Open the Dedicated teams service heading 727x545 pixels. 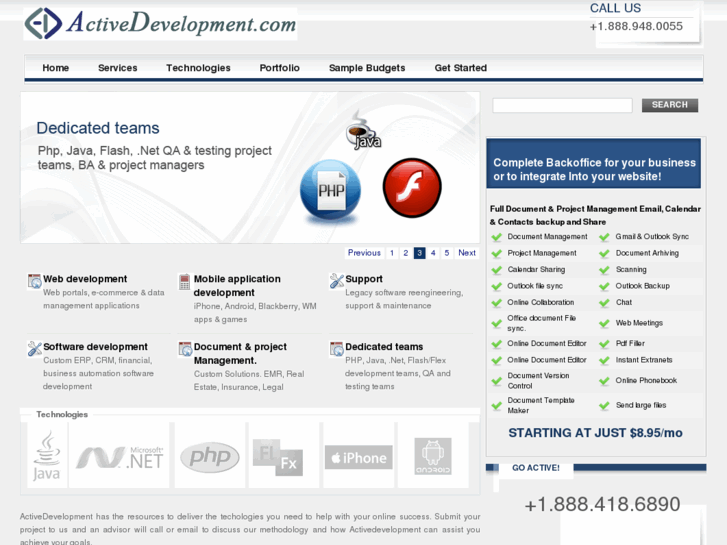[x=384, y=346]
